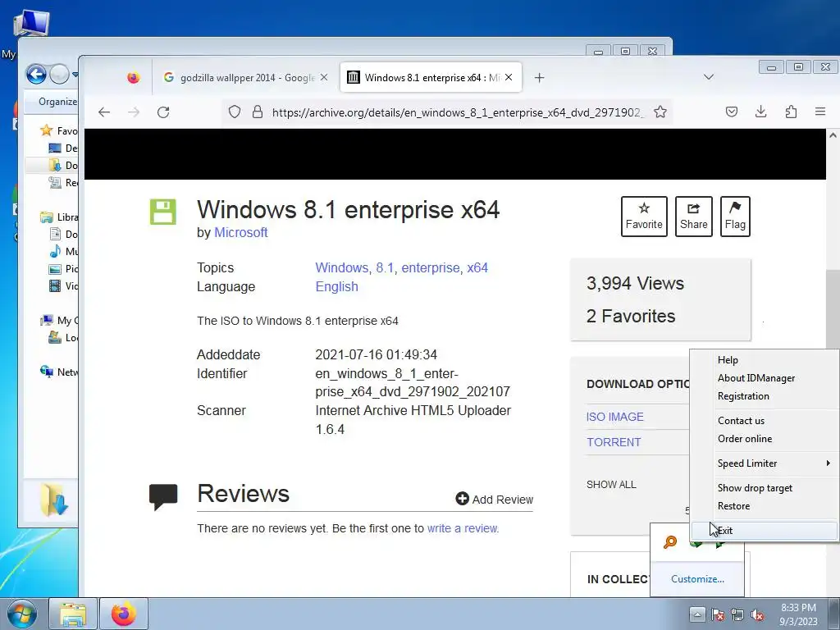Open the 8.1 topic link
This screenshot has width=840, height=630.
pyautogui.click(x=385, y=268)
